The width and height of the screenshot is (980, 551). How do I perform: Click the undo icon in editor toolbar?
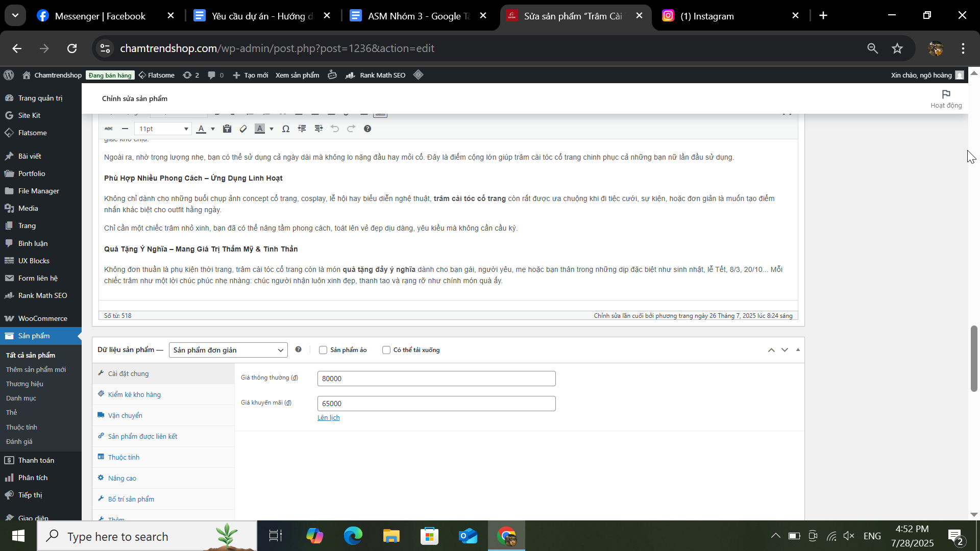335,129
